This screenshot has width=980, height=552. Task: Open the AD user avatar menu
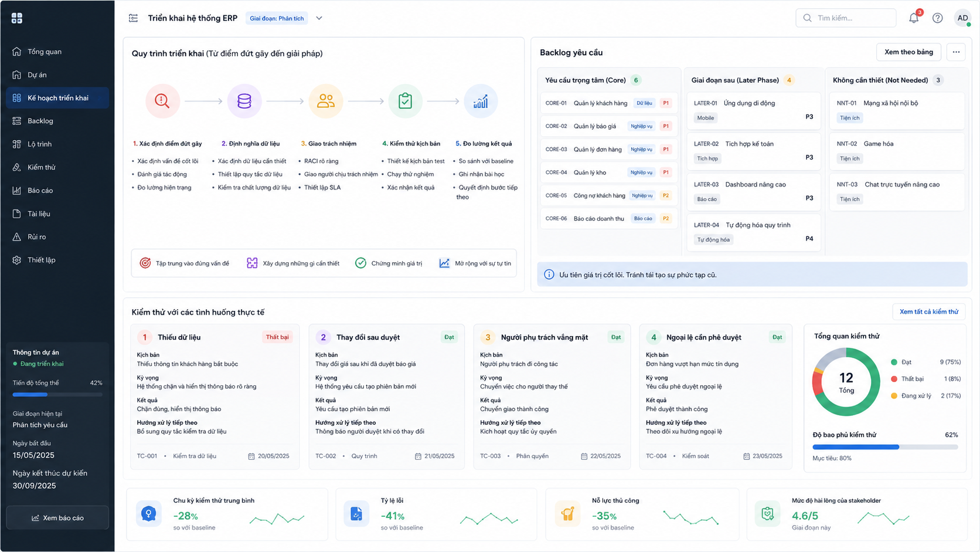962,18
